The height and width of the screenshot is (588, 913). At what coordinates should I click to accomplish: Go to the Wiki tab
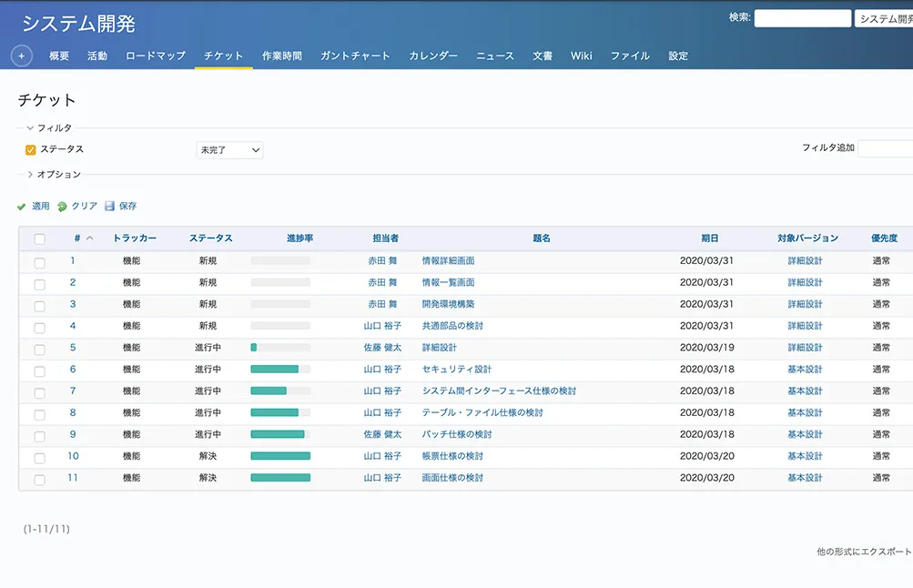click(x=582, y=56)
